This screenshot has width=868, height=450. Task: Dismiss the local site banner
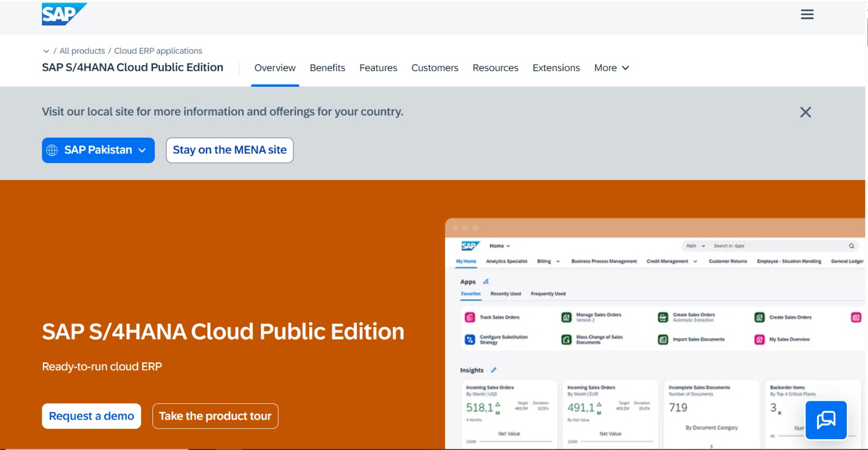806,112
